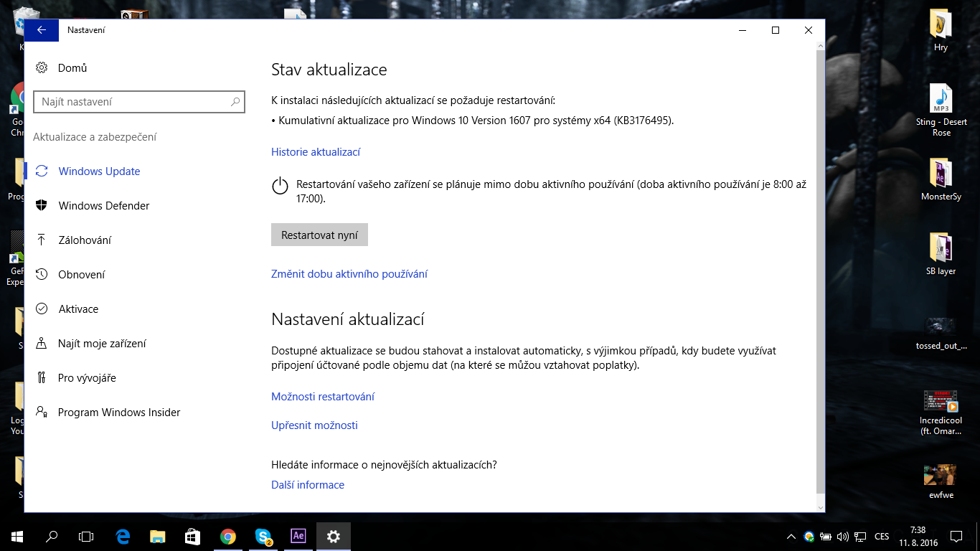
Task: Expand hidden system tray icons chevron
Action: click(791, 537)
